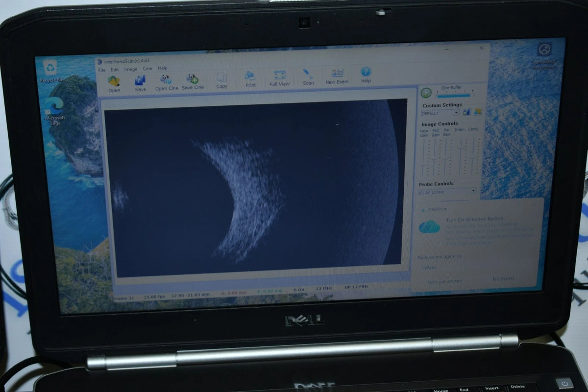Image resolution: width=588 pixels, height=392 pixels.
Task: Click the Print toolbar icon
Action: coord(250,79)
